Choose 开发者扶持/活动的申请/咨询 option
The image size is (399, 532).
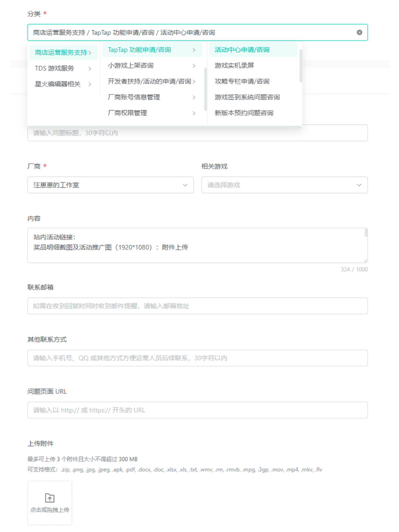pyautogui.click(x=149, y=81)
